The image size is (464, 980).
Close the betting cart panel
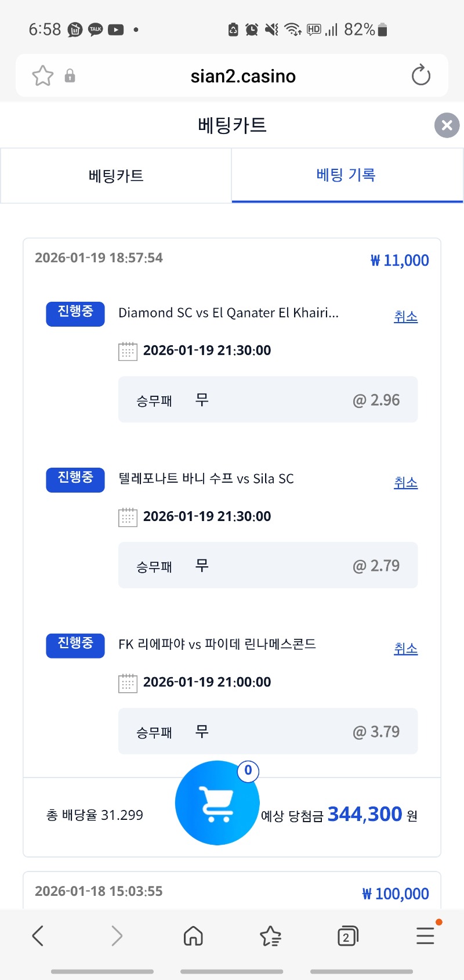tap(447, 125)
